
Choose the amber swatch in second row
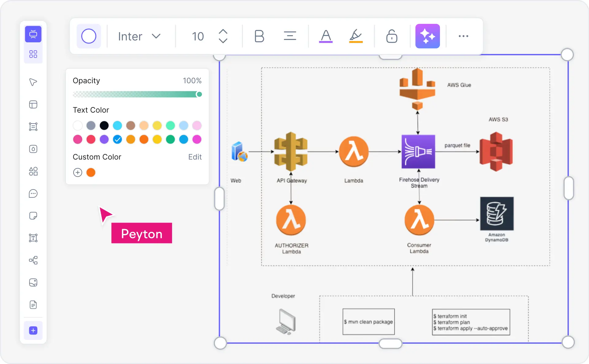(x=131, y=140)
